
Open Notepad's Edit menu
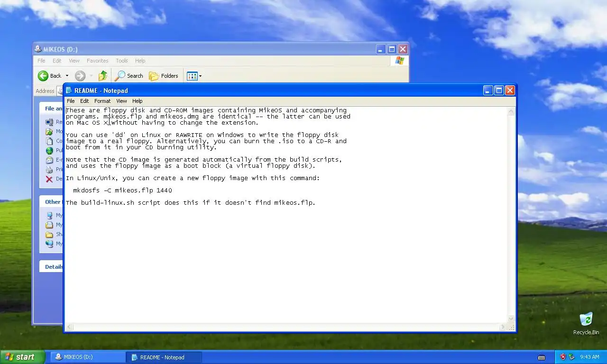click(84, 101)
